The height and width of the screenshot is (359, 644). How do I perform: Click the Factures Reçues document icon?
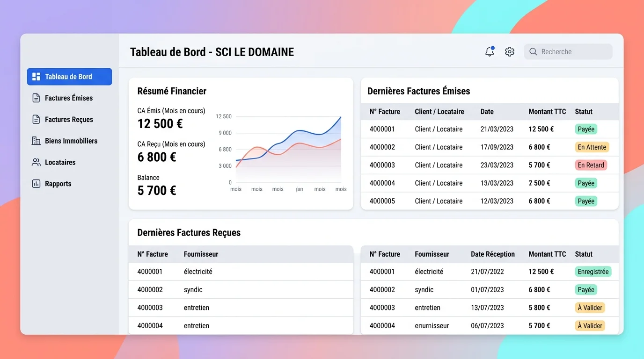(x=36, y=120)
